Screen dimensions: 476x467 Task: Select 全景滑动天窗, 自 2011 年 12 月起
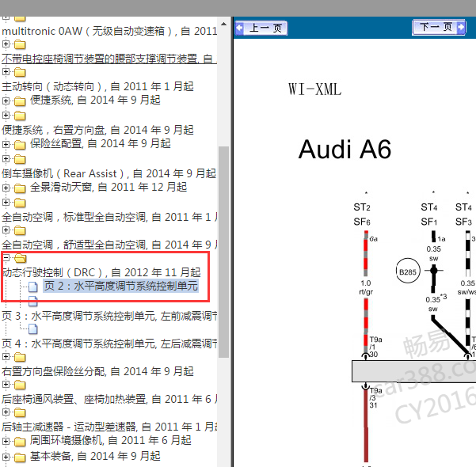[x=109, y=187]
